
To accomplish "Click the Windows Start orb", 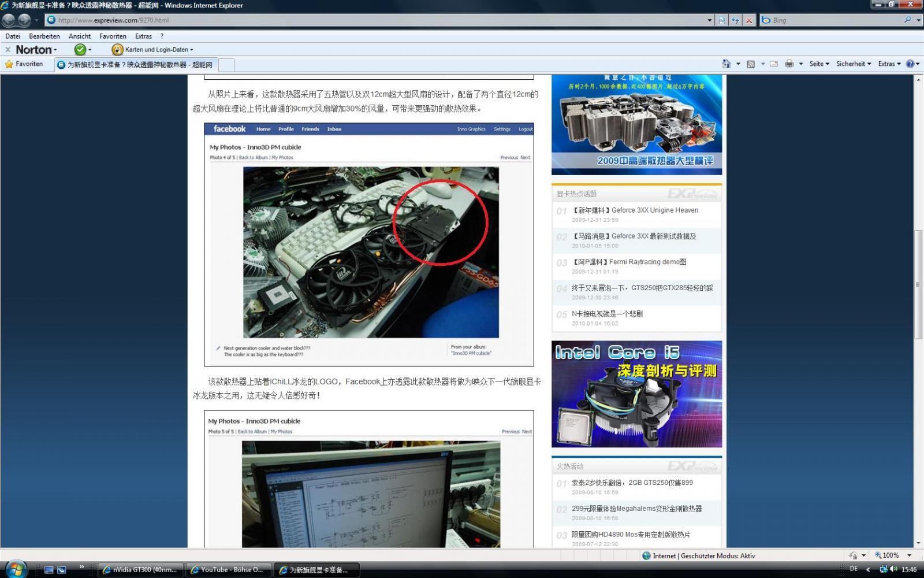I will click(x=16, y=569).
